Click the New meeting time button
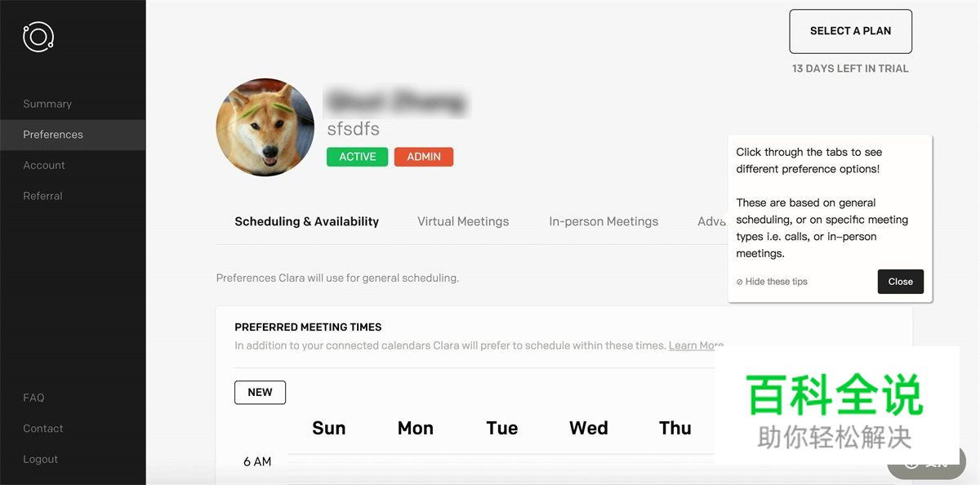The width and height of the screenshot is (980, 485). pyautogui.click(x=260, y=393)
